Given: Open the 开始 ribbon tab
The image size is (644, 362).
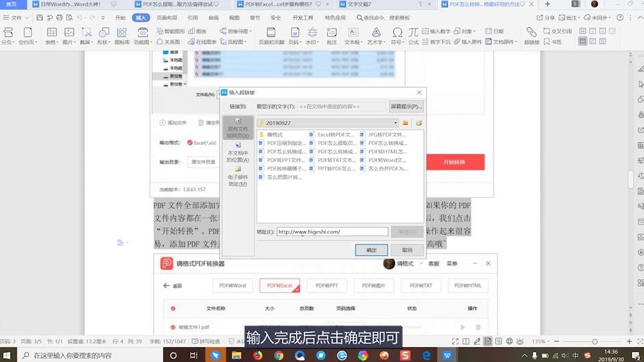Looking at the screenshot, I should pyautogui.click(x=120, y=18).
